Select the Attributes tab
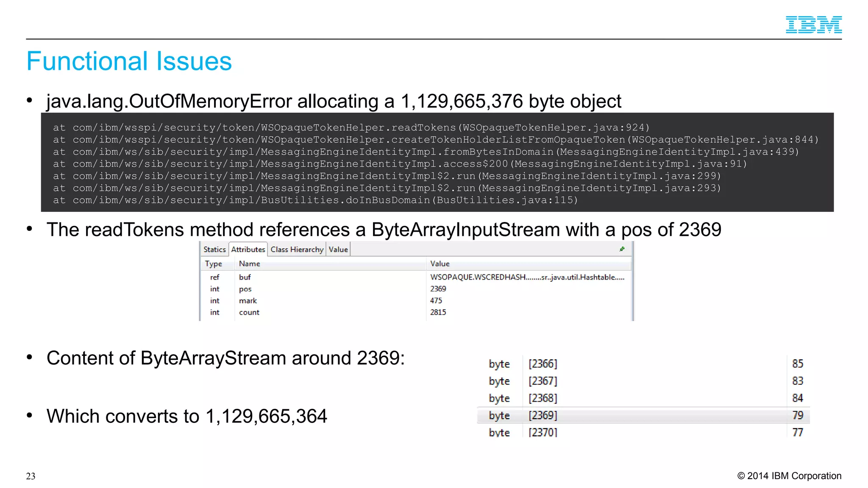Viewport: 868px width, 488px height. pyautogui.click(x=248, y=250)
